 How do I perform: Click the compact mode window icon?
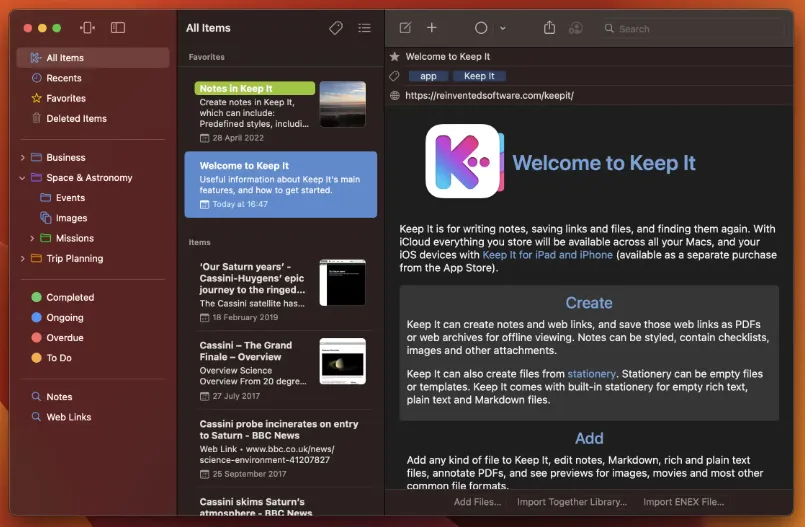(87, 28)
